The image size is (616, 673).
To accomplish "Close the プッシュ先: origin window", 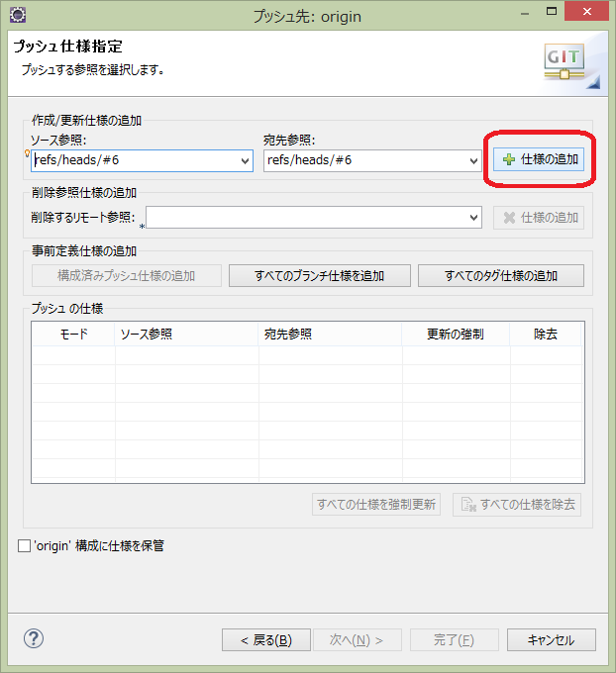I will click(587, 11).
